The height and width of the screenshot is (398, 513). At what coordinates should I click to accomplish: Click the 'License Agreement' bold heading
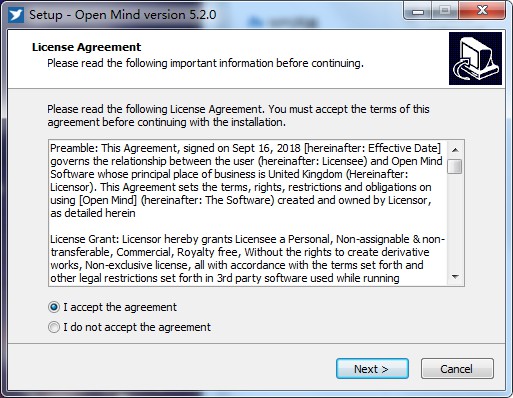click(86, 47)
